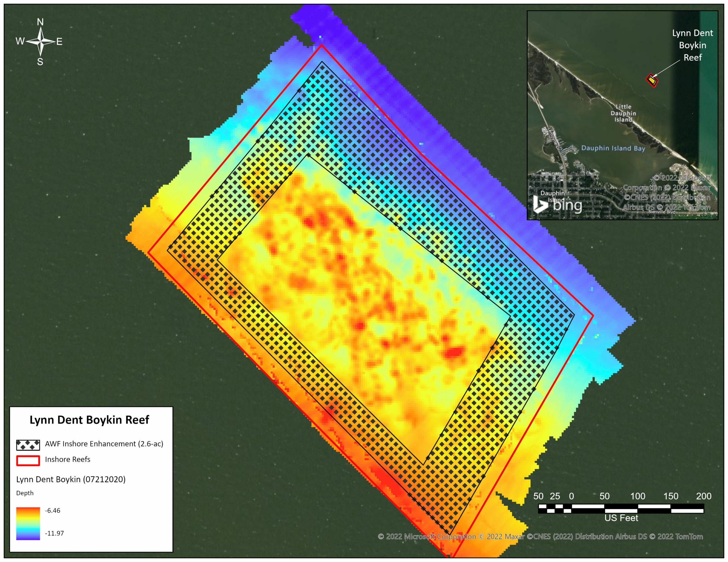Click the depth color gradient ramp in legend
728x562 pixels.
28,523
